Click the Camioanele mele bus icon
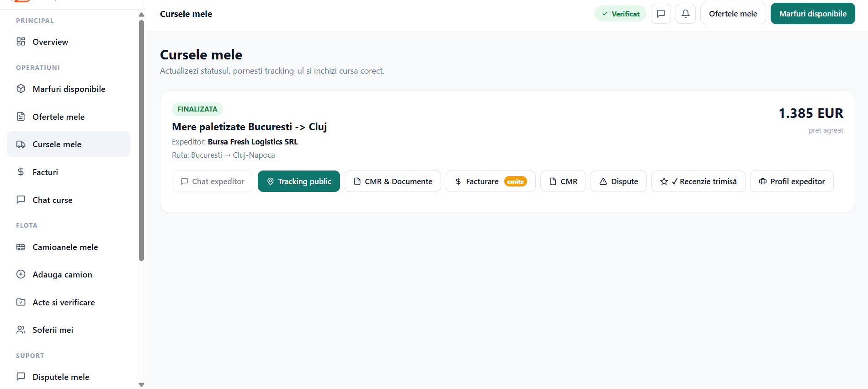868x389 pixels. click(21, 247)
